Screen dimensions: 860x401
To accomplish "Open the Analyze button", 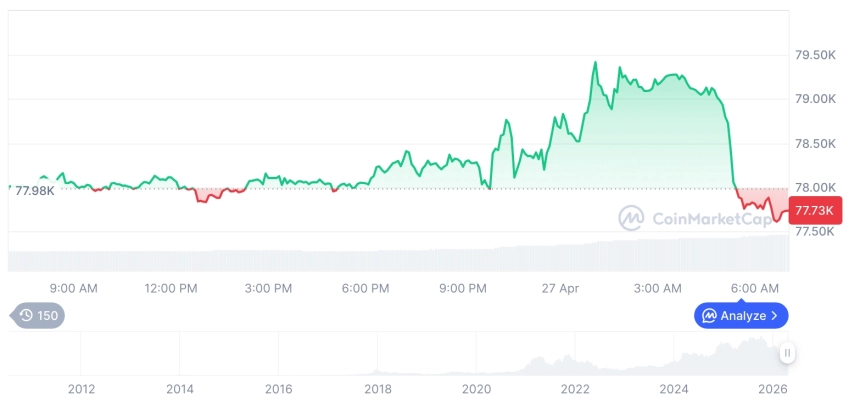I will pyautogui.click(x=741, y=316).
